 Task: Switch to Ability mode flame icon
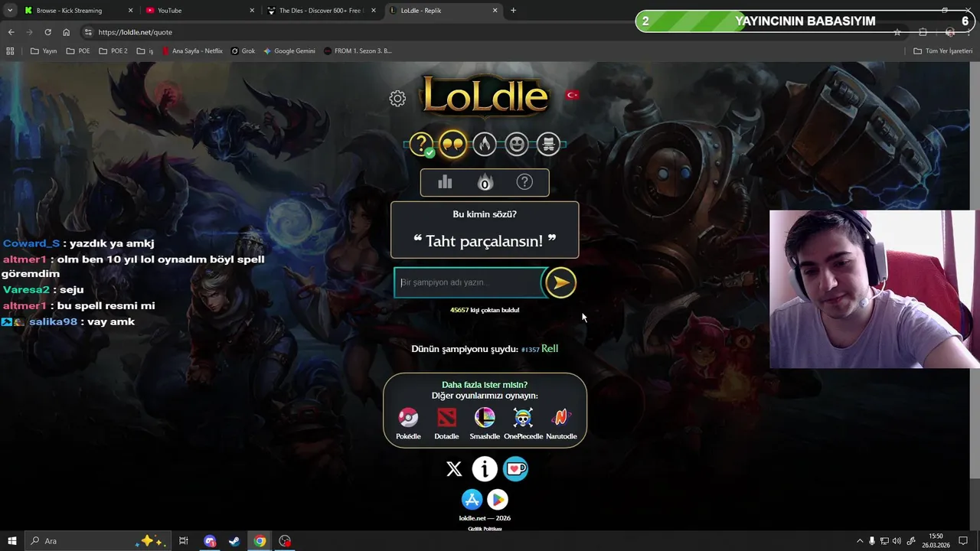[x=485, y=144]
